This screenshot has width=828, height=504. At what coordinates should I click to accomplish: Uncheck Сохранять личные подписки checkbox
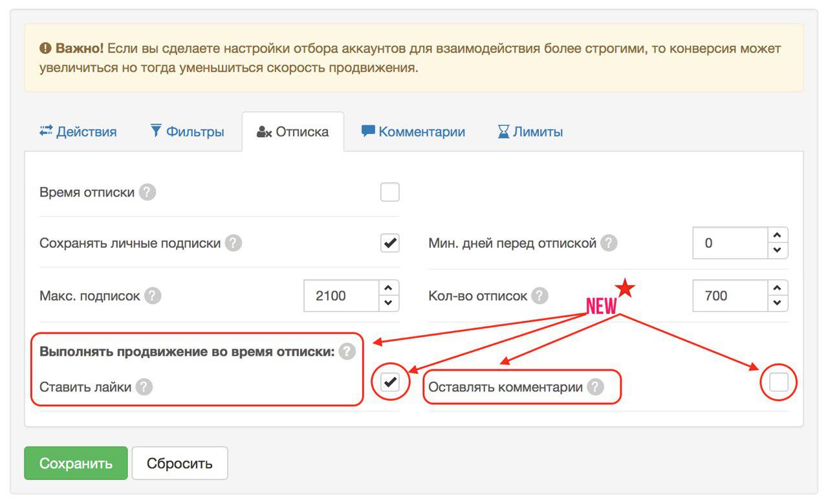pyautogui.click(x=390, y=244)
